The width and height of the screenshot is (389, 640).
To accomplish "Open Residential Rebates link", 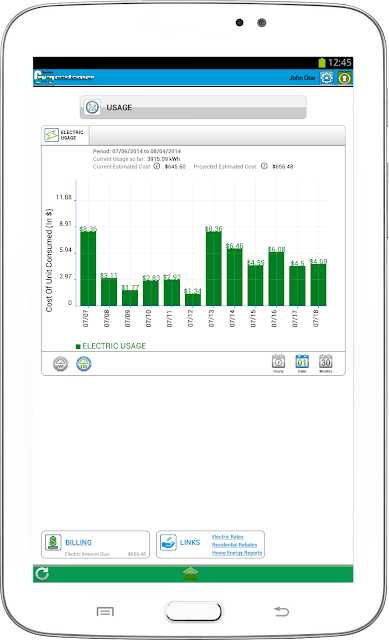I will point(234,545).
